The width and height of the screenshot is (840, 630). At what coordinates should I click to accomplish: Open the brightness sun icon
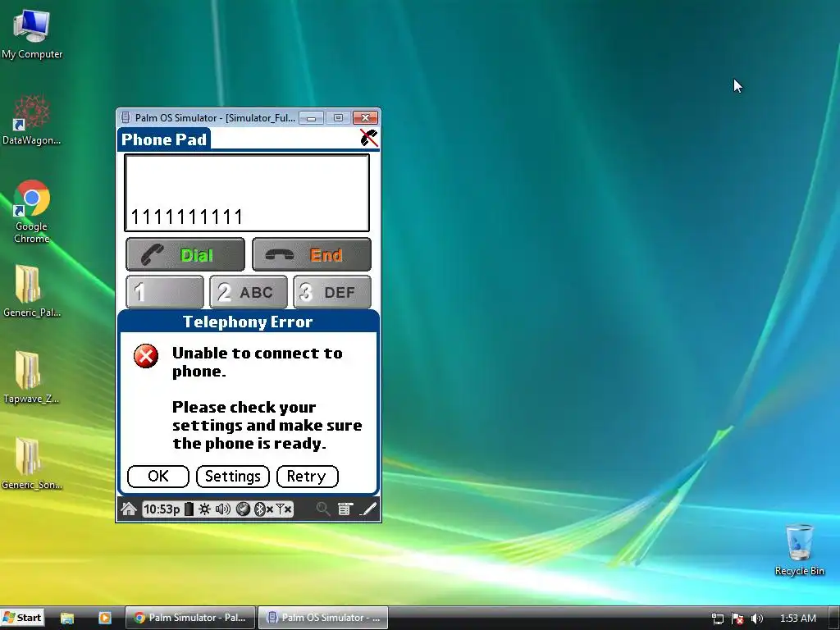click(204, 509)
